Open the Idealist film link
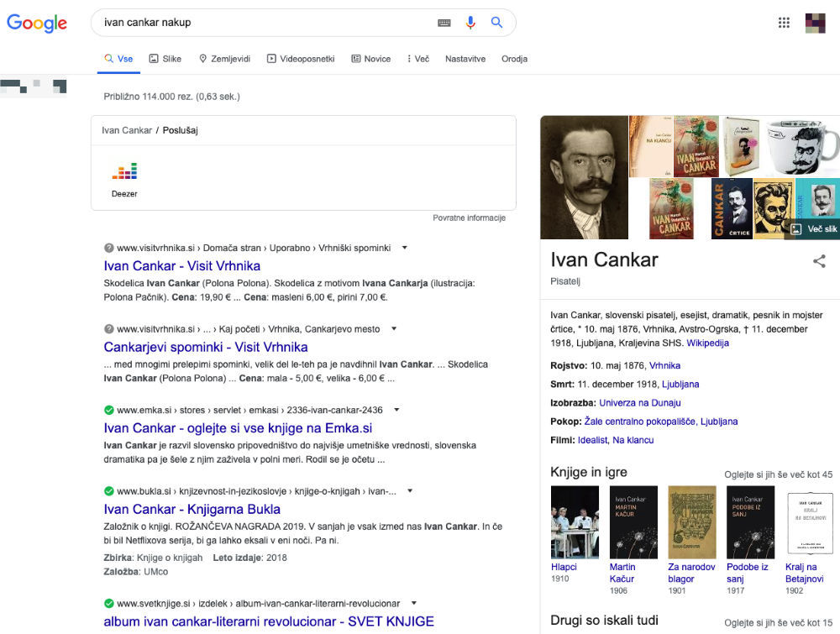 click(592, 440)
